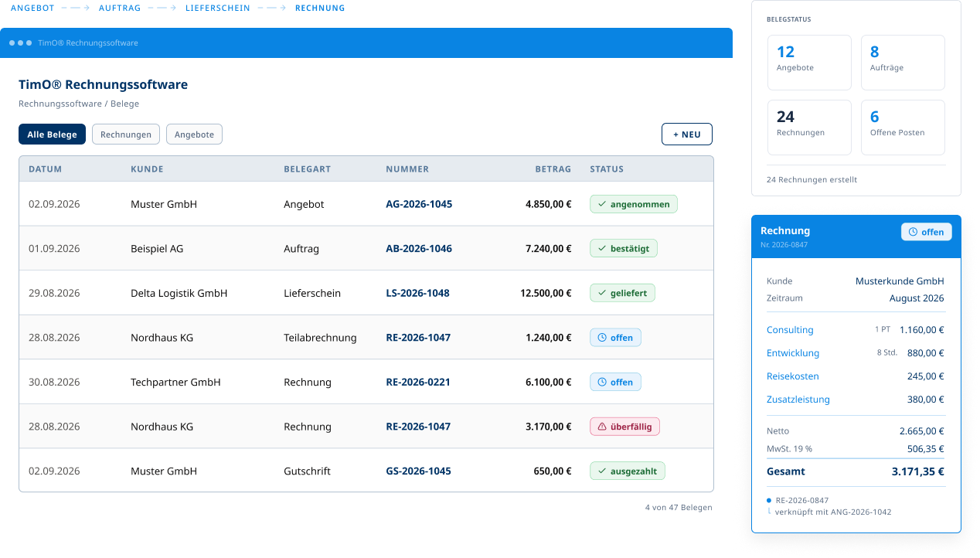Open document number AB-2026-1046
This screenshot has height=558, width=980.
point(419,249)
